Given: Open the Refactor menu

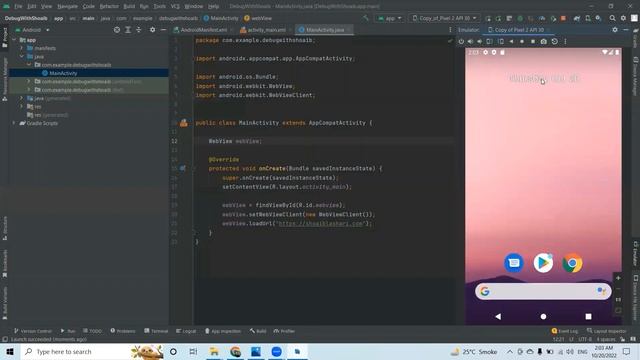Looking at the screenshot, I should pos(109,7).
